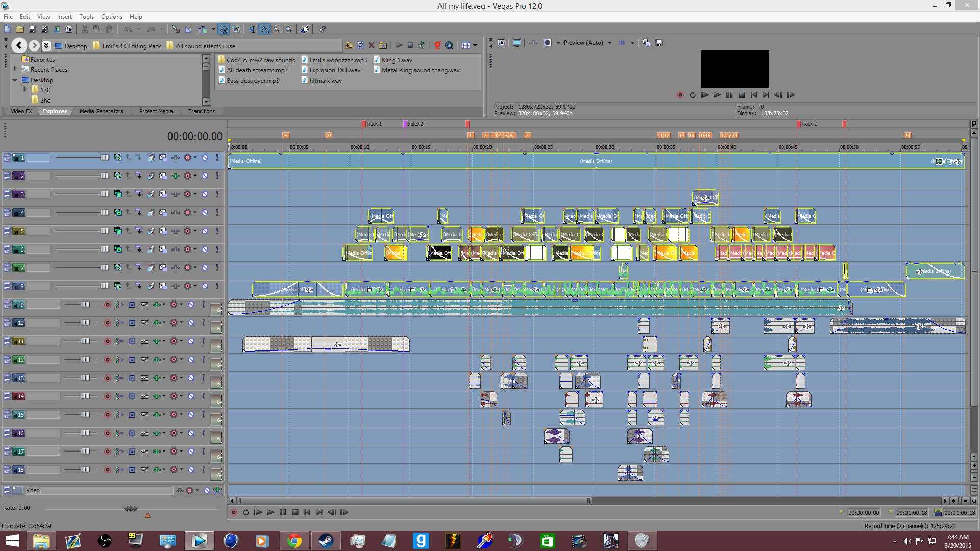This screenshot has width=980, height=551.
Task: Click the Refresh icon in Explorer toolbar
Action: 360,45
